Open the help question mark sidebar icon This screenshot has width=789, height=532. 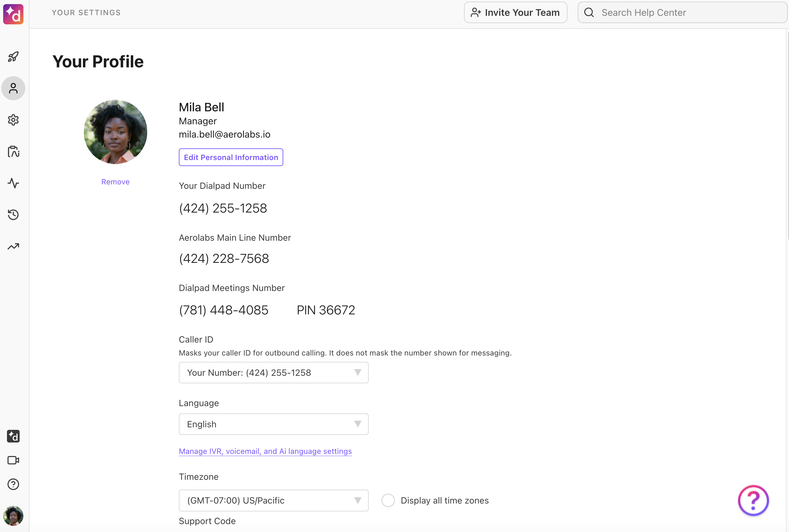(13, 484)
